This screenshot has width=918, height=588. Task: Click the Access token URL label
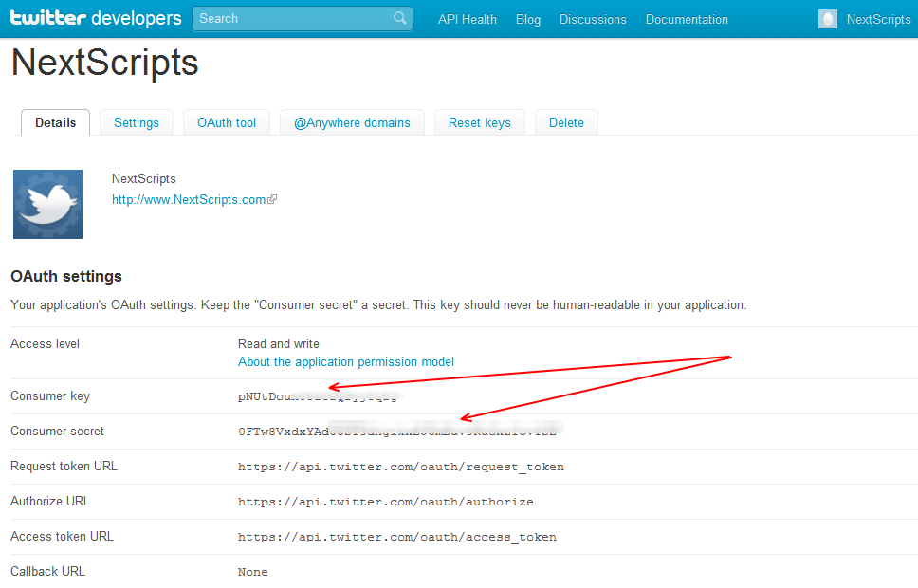pos(62,537)
